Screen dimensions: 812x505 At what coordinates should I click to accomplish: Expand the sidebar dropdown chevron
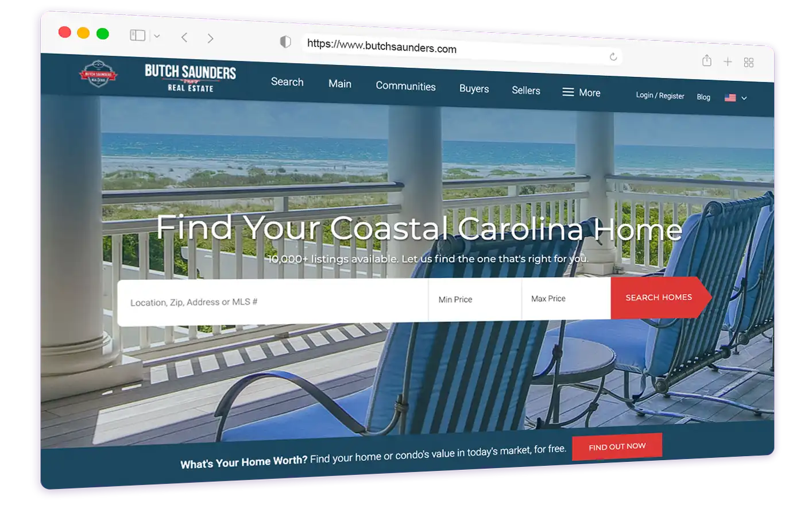[157, 36]
